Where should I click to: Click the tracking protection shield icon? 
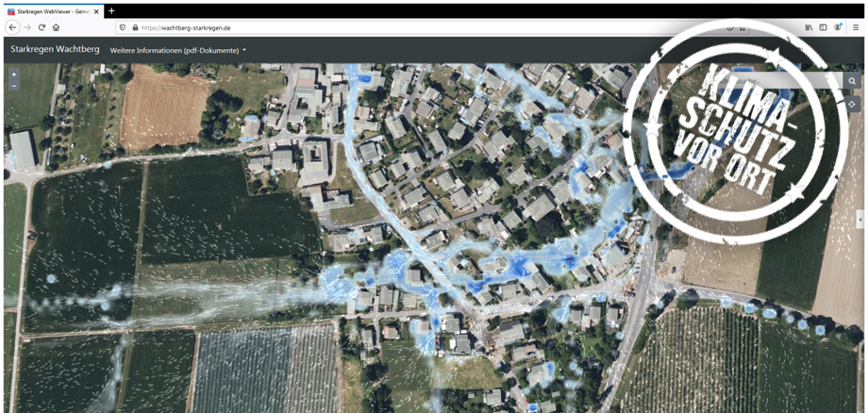(123, 28)
